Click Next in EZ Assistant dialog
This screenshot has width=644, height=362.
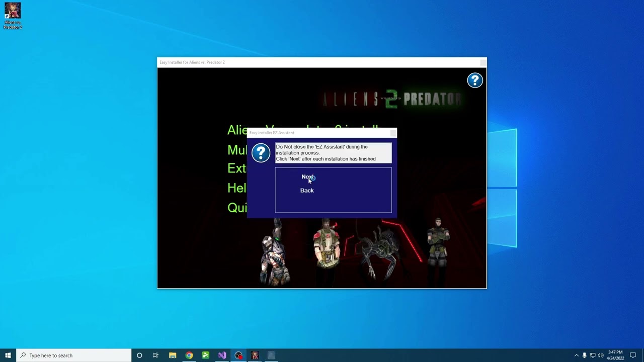307,177
